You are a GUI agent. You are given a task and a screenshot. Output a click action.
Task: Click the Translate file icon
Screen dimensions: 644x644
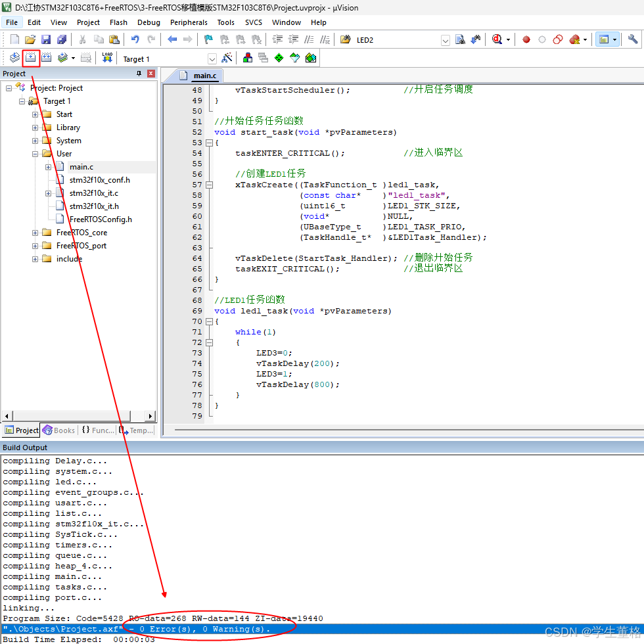point(14,58)
